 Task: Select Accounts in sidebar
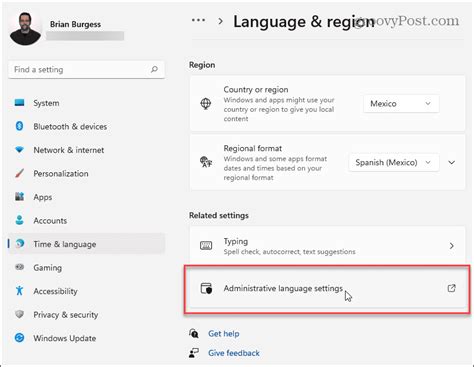coord(50,220)
